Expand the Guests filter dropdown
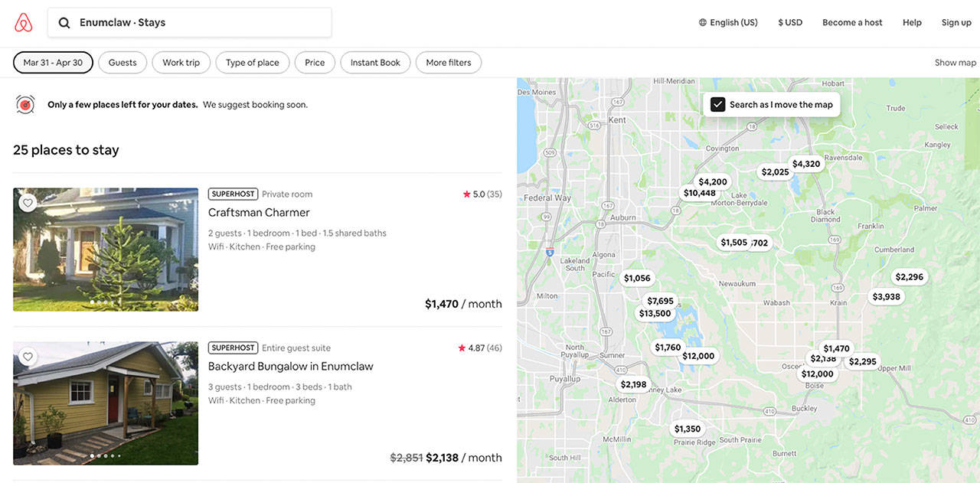Image resolution: width=980 pixels, height=483 pixels. [122, 63]
